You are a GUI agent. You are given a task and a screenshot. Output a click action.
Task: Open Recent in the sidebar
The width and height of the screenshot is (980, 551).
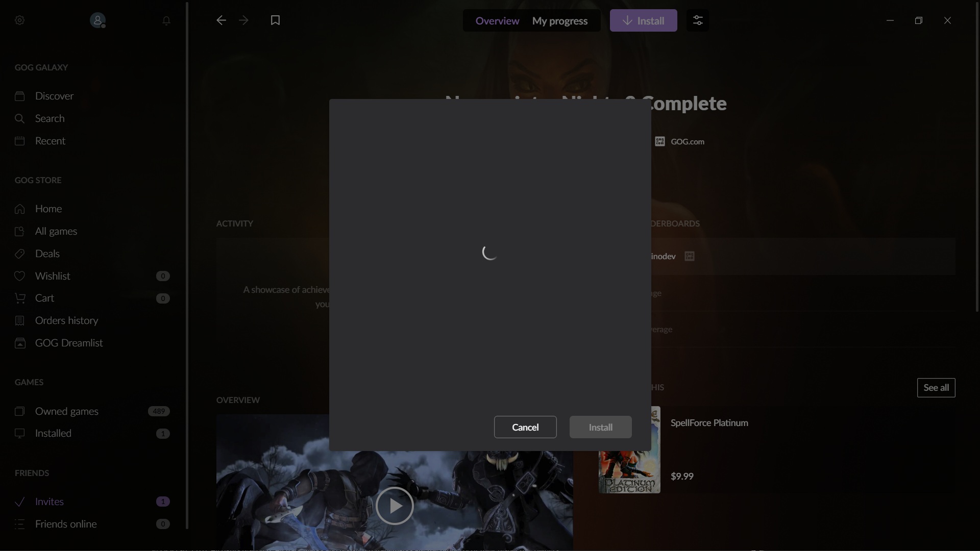coord(50,141)
